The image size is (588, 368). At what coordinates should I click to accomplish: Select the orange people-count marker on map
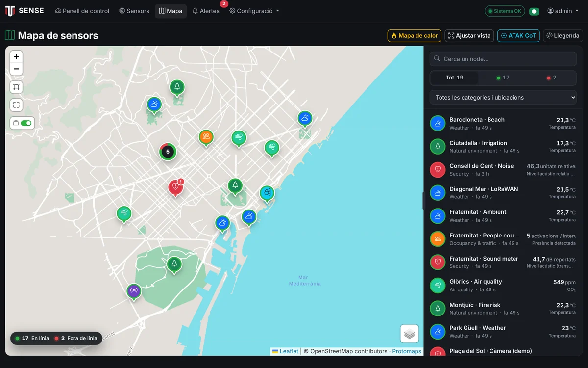click(x=206, y=137)
